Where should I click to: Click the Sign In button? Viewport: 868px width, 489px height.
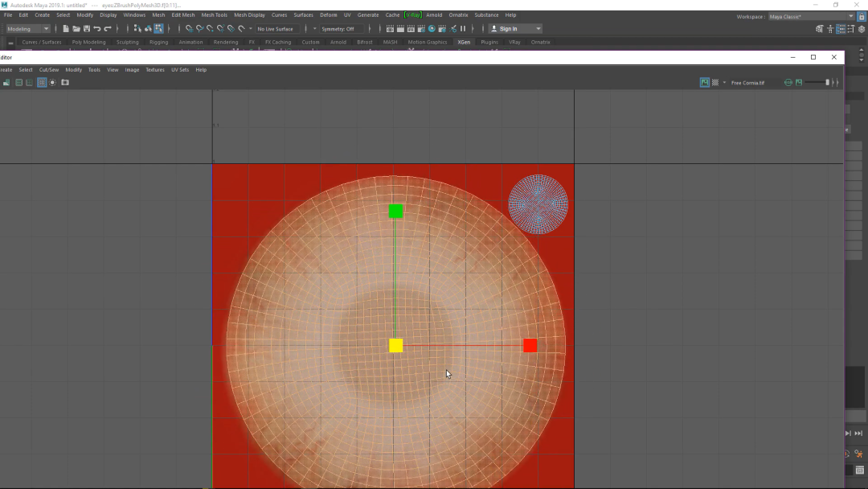(509, 29)
